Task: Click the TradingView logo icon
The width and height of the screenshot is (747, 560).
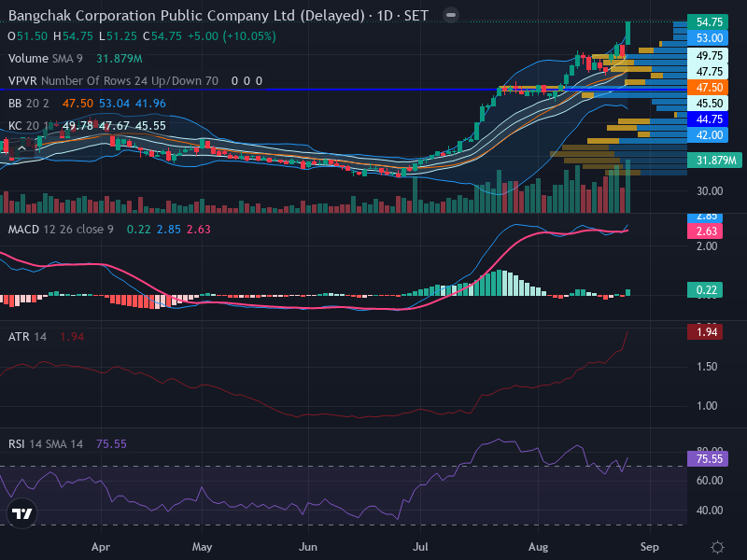Action: coord(21,513)
